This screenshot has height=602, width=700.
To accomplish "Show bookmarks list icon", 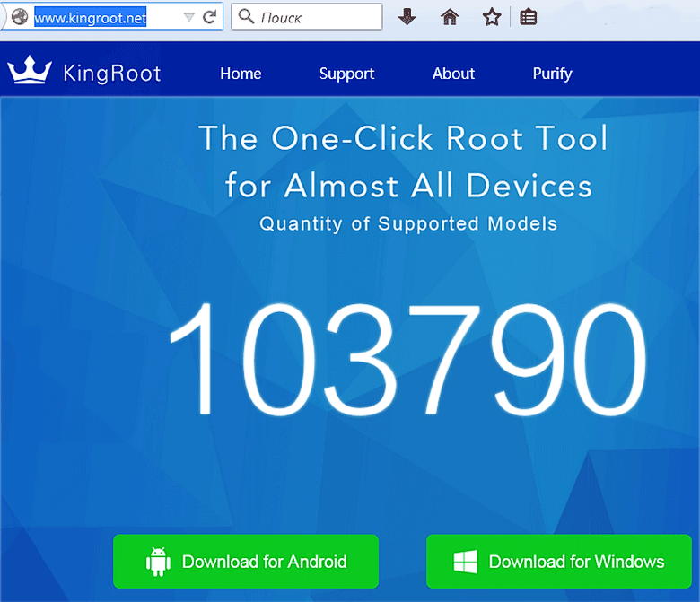I will click(528, 17).
